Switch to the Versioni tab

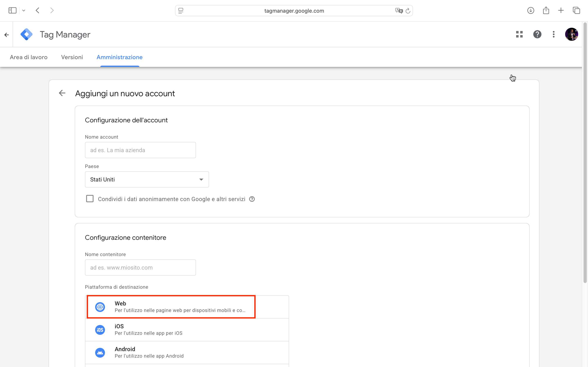[72, 57]
